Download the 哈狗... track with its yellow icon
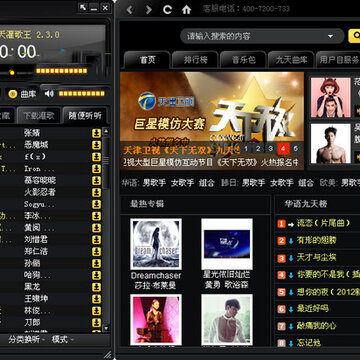 click(x=96, y=275)
